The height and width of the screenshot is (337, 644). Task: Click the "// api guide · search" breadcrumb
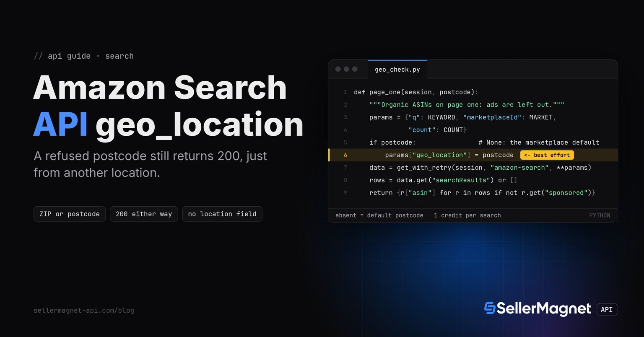84,56
